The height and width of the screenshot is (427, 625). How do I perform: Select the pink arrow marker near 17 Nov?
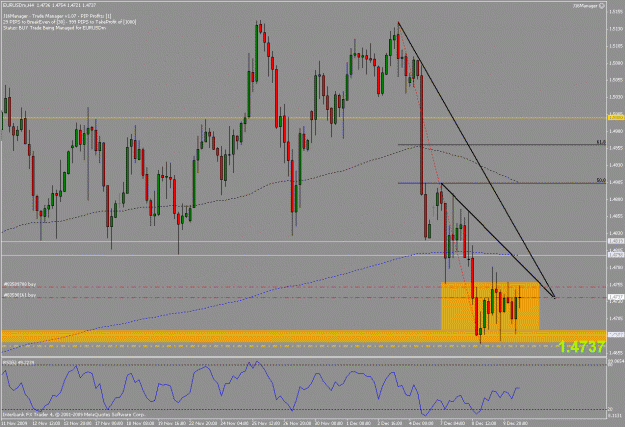coord(120,201)
